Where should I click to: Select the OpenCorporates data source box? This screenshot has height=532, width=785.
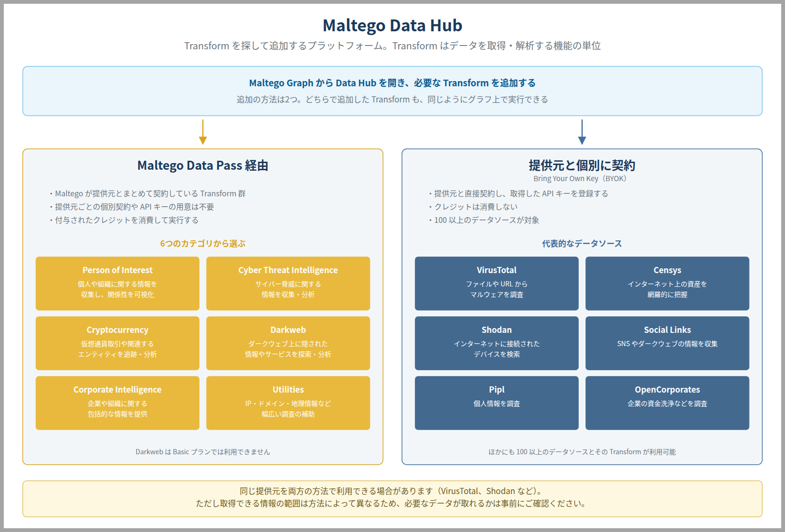(x=667, y=403)
